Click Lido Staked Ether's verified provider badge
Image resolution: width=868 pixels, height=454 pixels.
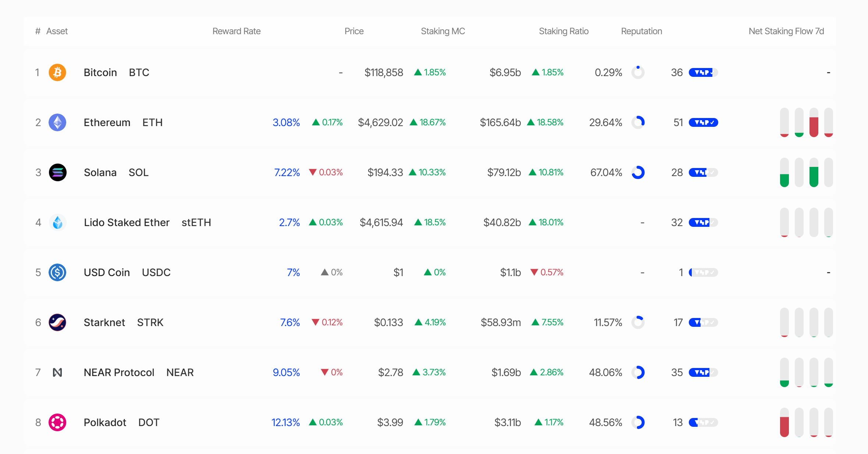(703, 222)
